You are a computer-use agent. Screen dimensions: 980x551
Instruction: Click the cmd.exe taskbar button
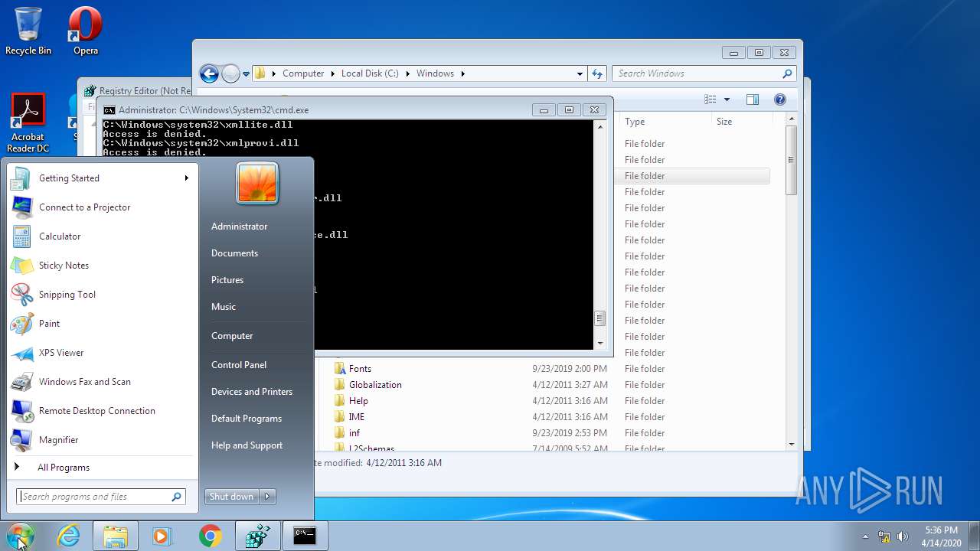click(305, 536)
